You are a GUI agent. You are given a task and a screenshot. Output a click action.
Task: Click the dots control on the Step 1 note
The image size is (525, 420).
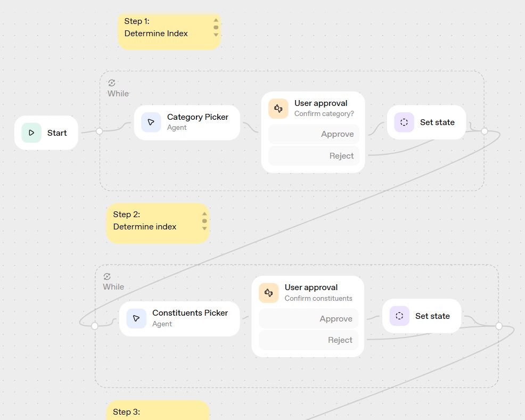click(216, 28)
